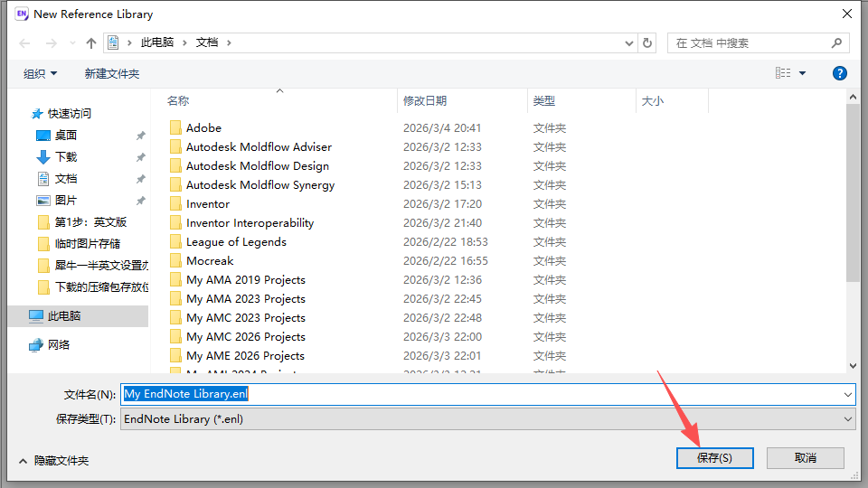Sort by 修改日期 column header
This screenshot has width=868, height=488.
tap(425, 100)
